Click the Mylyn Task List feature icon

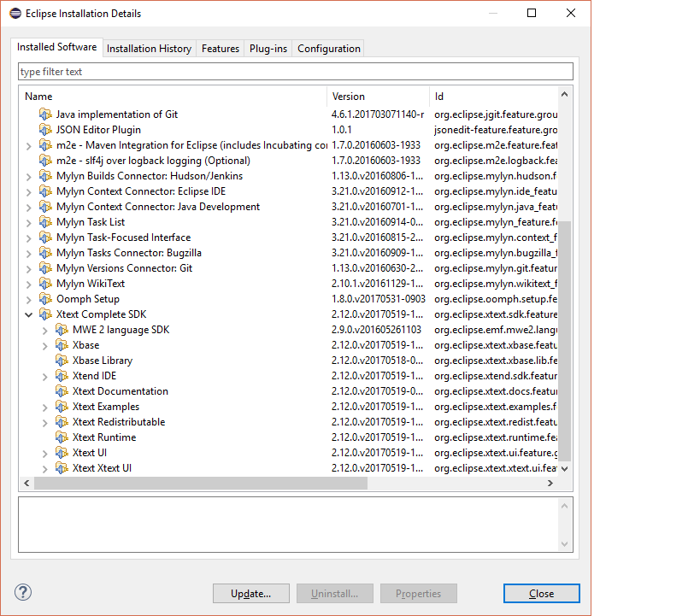(45, 222)
